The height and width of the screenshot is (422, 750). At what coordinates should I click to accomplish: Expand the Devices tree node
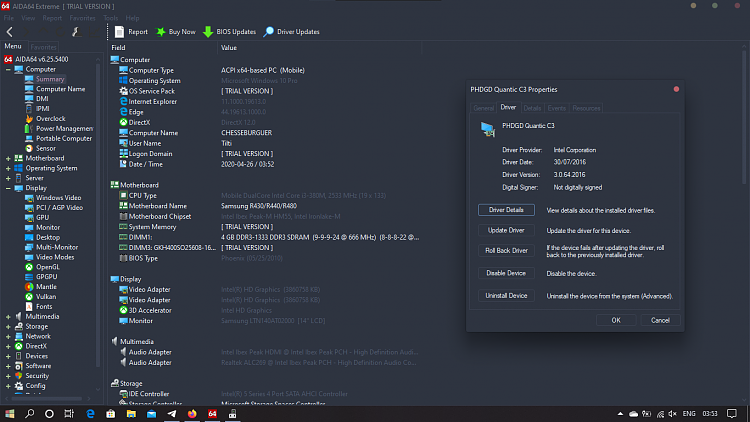tap(8, 356)
